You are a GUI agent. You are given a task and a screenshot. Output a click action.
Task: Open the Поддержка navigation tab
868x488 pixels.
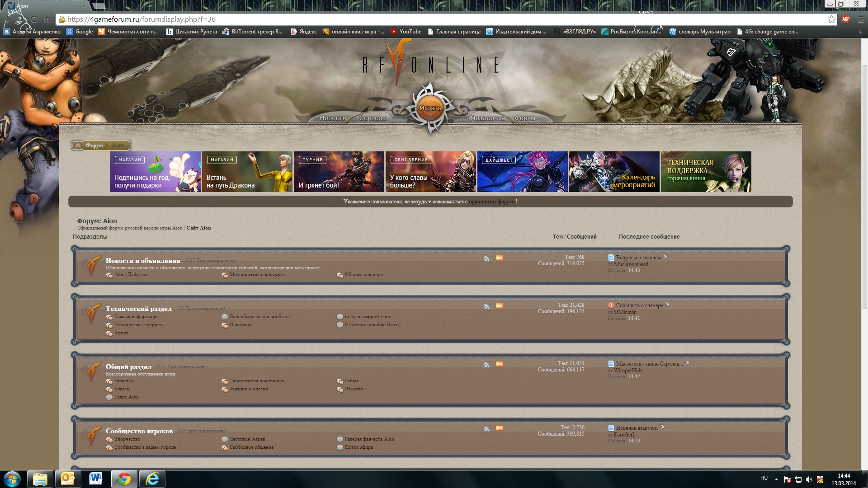(x=487, y=118)
